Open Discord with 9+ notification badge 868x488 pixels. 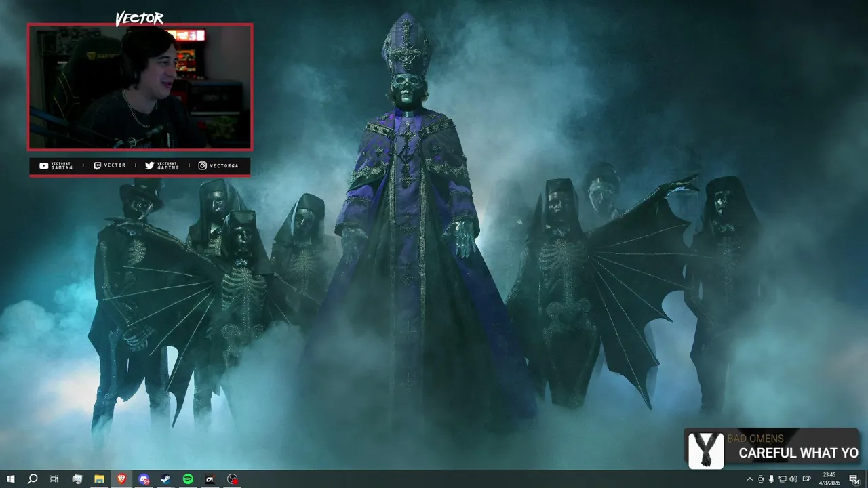click(x=144, y=479)
